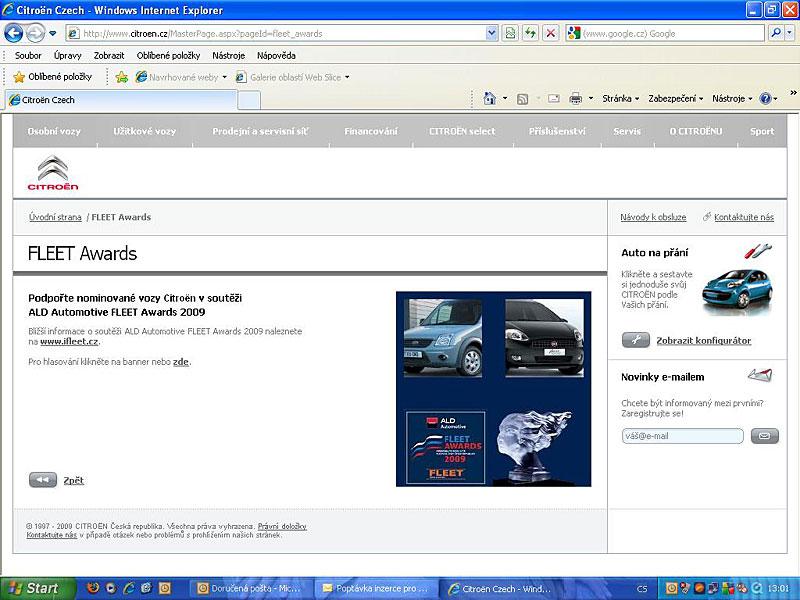
Task: Open the Nápověda menu
Action: click(x=276, y=56)
